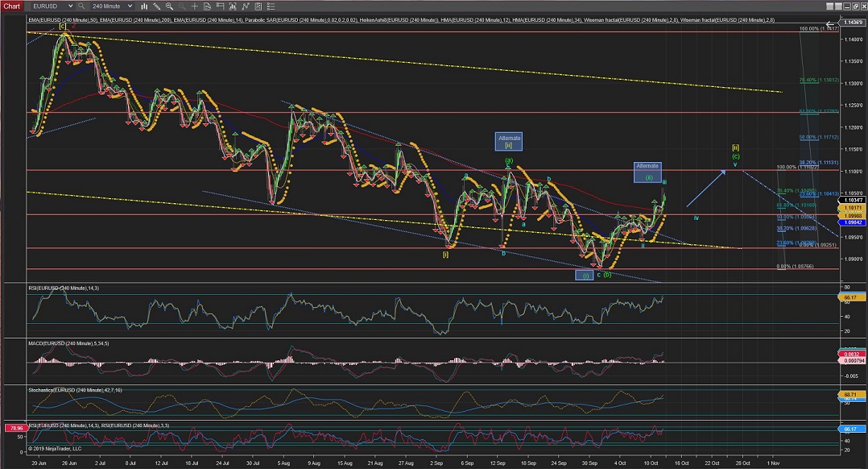This screenshot has width=868, height=469.
Task: Toggle the Chart Trader icon
Action: [220, 6]
